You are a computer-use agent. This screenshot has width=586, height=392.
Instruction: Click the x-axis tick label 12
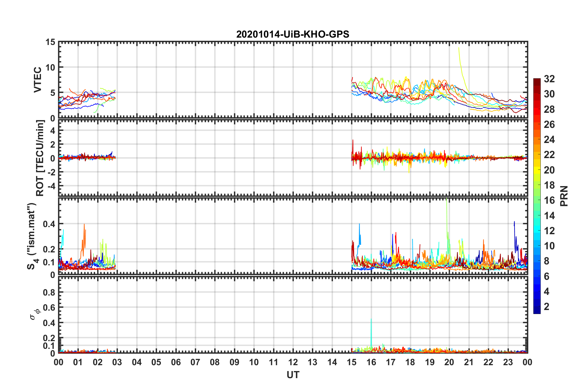(293, 362)
